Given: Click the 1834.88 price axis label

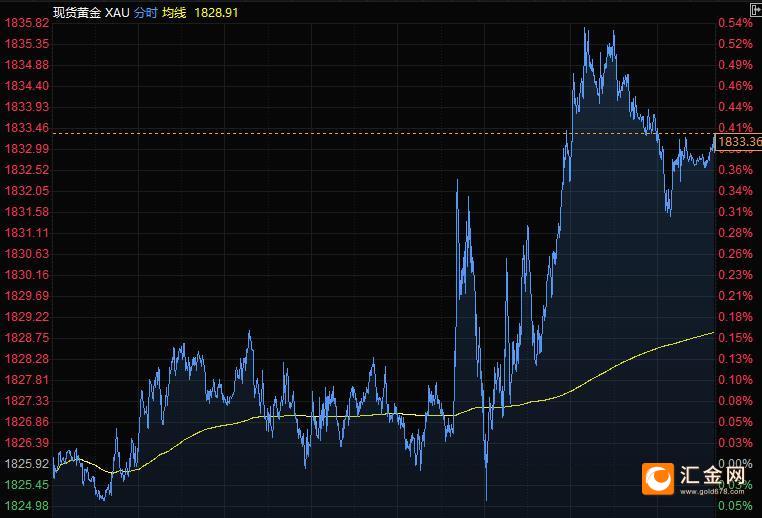Looking at the screenshot, I should coord(27,65).
